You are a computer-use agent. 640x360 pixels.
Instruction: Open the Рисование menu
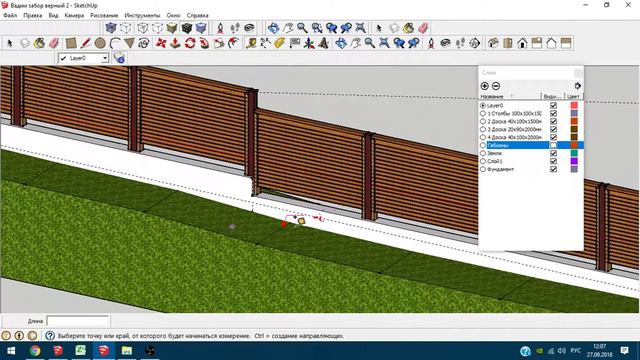(104, 15)
